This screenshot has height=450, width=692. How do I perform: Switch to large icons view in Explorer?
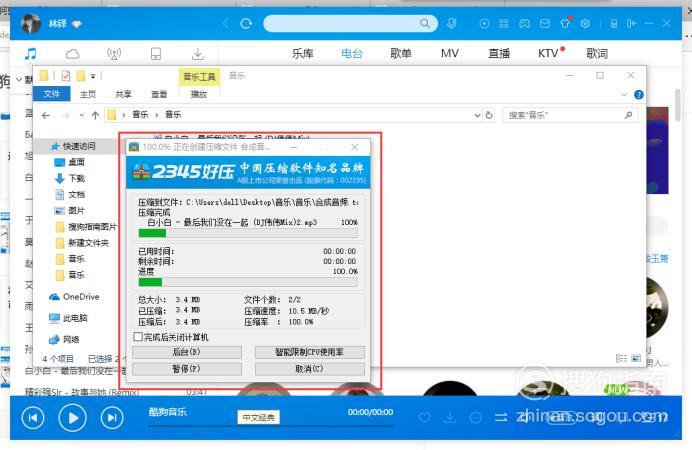pos(636,358)
